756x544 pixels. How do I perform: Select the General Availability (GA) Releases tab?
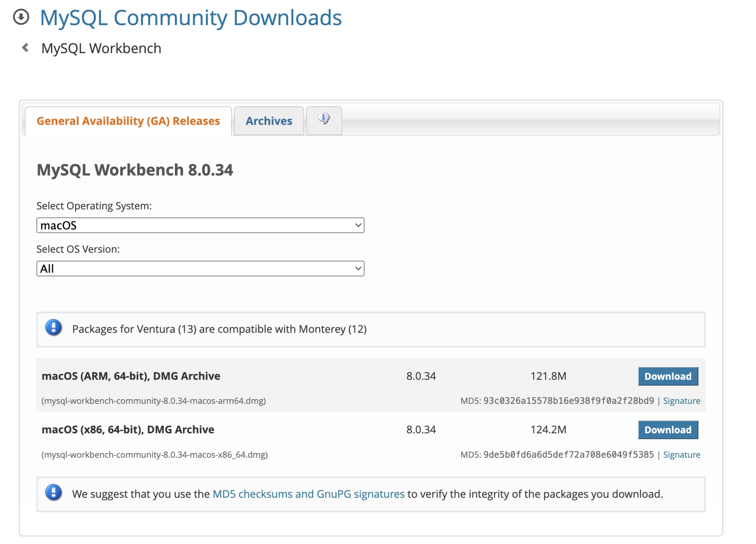[x=128, y=121]
